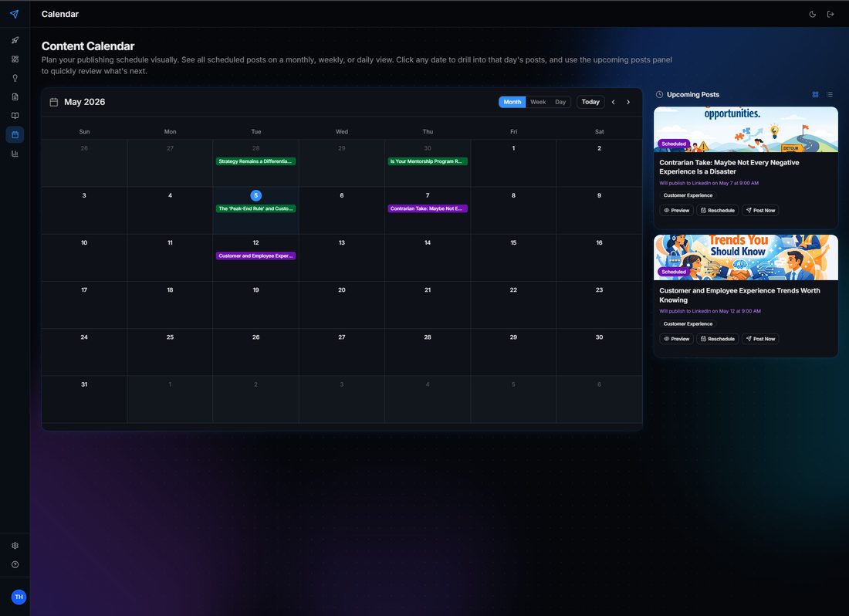Post Now the Customer and Employee Experience post
Image resolution: width=849 pixels, height=616 pixels.
coord(760,339)
